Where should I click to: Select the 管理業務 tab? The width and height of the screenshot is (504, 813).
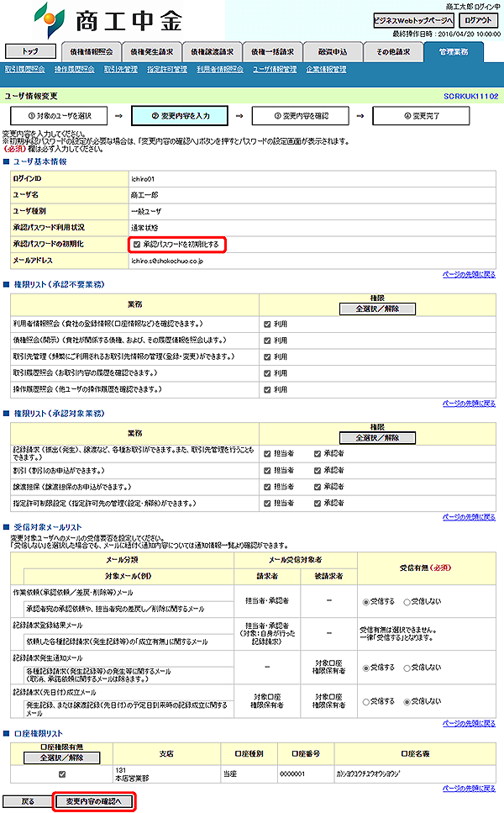click(454, 52)
